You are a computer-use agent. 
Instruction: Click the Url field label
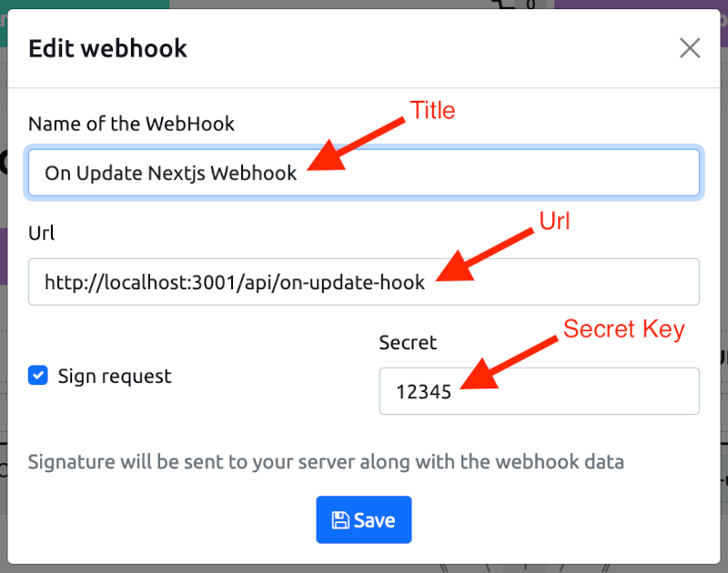click(41, 233)
